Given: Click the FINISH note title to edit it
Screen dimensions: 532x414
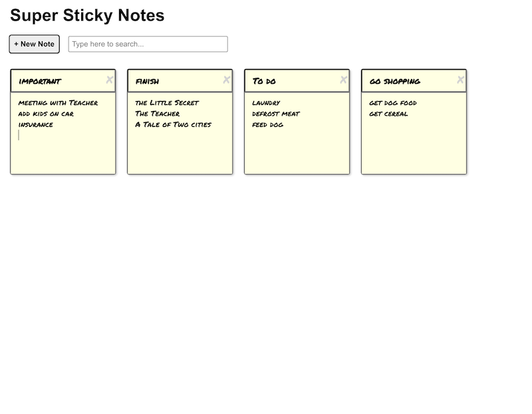Looking at the screenshot, I should tap(146, 81).
